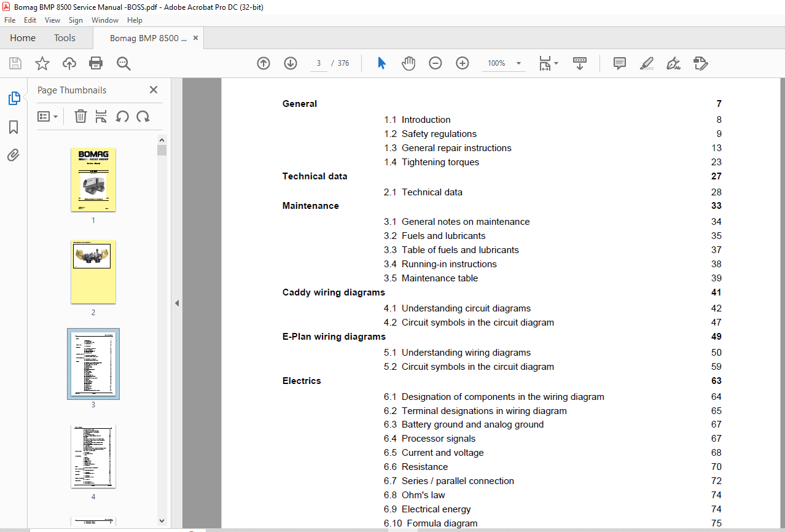Click '3.5 Maintenance table' entry
The image size is (785, 532).
[431, 278]
